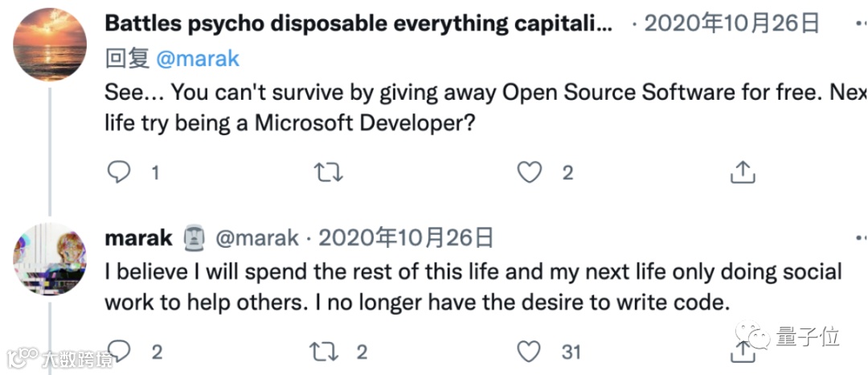The image size is (868, 375).
Task: Click the first tweet's text body
Action: pyautogui.click(x=482, y=106)
